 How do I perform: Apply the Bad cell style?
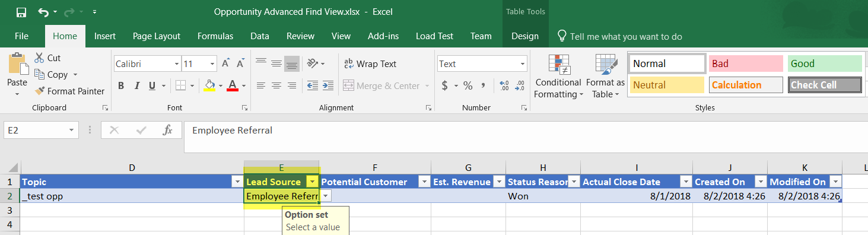click(x=746, y=63)
